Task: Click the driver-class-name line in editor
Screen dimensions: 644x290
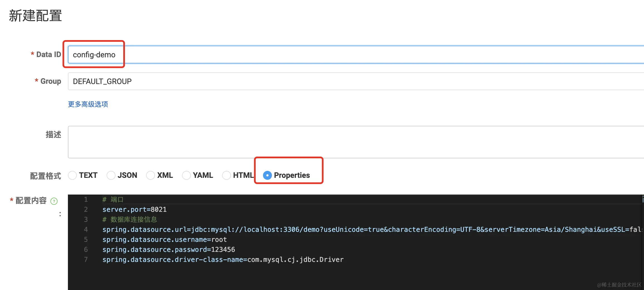Action: pyautogui.click(x=223, y=259)
